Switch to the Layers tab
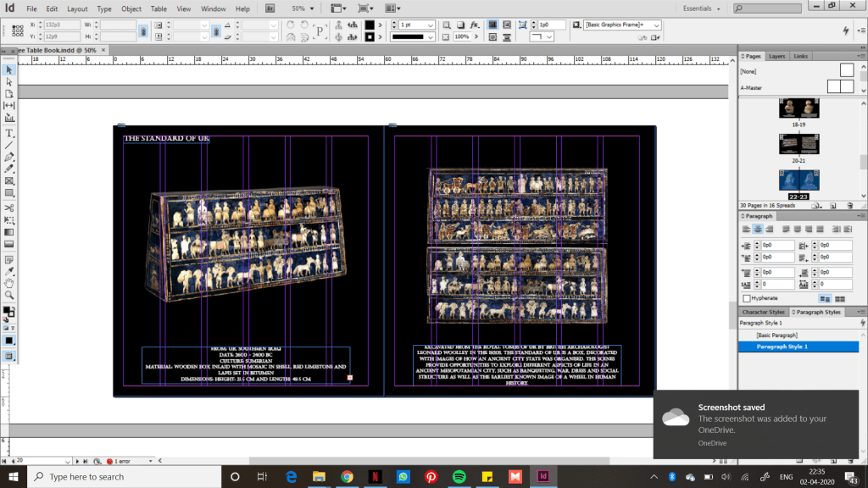This screenshot has width=868, height=488. (x=776, y=56)
